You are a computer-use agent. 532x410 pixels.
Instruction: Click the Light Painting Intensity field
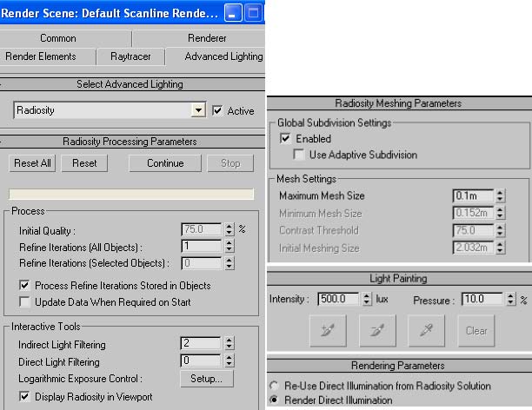point(338,299)
